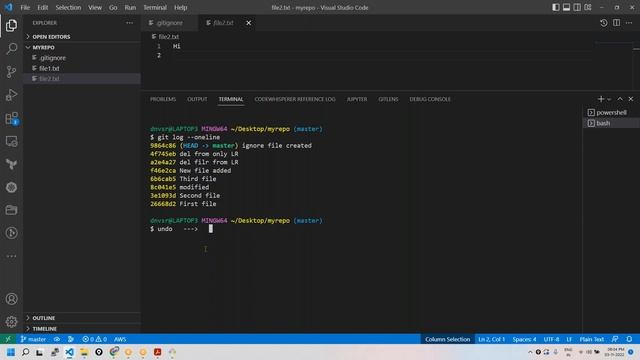This screenshot has height=360, width=640.
Task: Open the Manage settings gear
Action: 11,322
